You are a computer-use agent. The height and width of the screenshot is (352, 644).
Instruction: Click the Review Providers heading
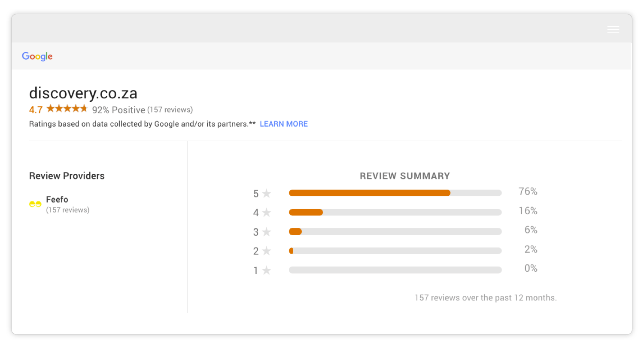(x=67, y=176)
